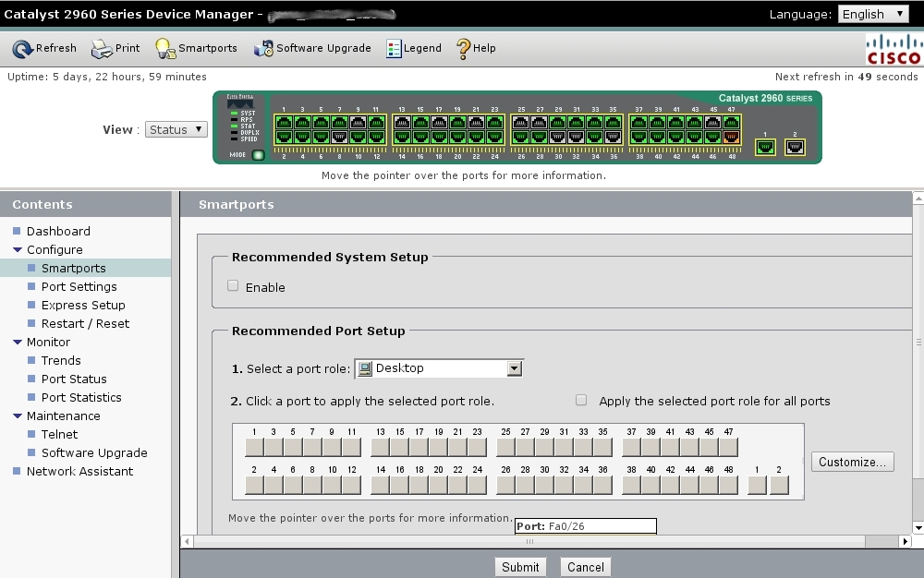Collapse the Monitor section in Contents
924x578 pixels.
(x=17, y=342)
